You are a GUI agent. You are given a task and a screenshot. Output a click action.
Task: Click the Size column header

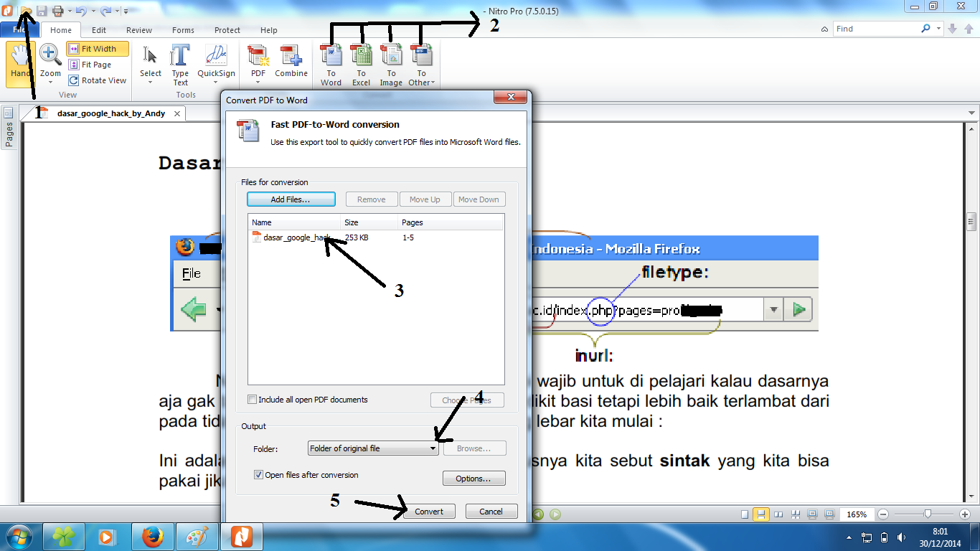pyautogui.click(x=369, y=222)
